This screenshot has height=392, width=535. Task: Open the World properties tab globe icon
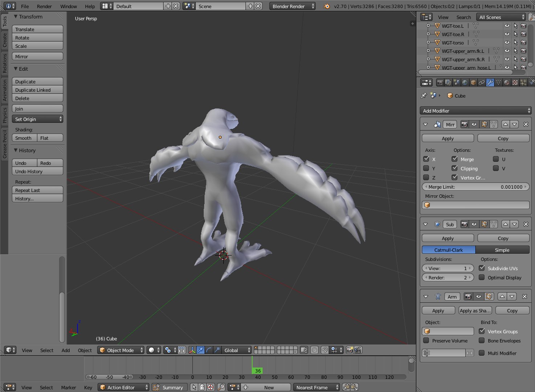[x=465, y=83]
